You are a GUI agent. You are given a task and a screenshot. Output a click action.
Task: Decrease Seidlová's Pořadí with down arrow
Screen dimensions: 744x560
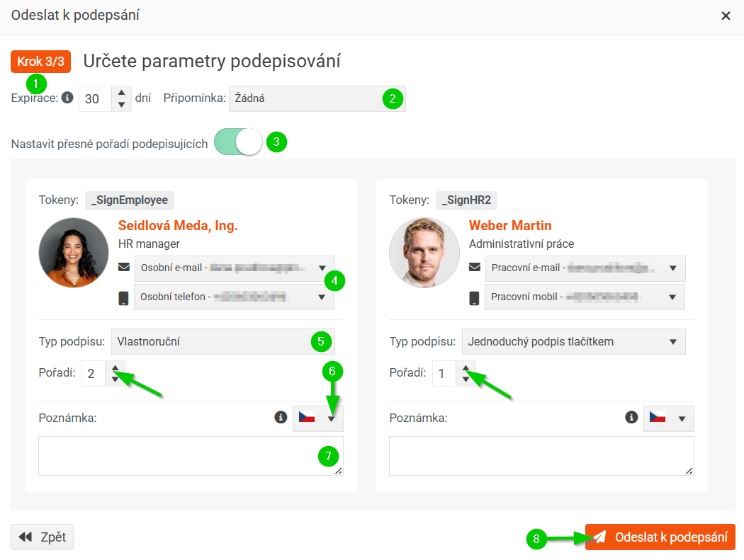click(115, 379)
